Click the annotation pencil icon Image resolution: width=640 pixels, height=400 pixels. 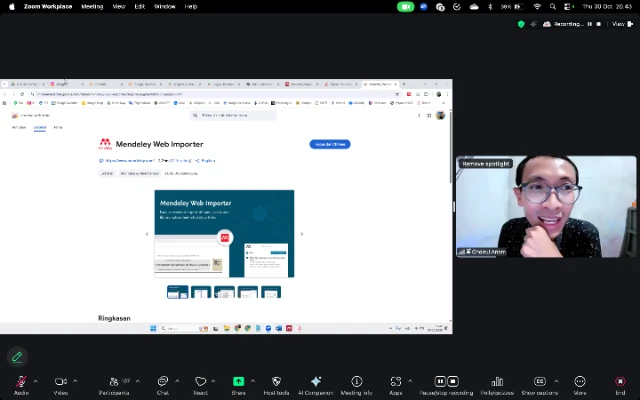(x=17, y=356)
